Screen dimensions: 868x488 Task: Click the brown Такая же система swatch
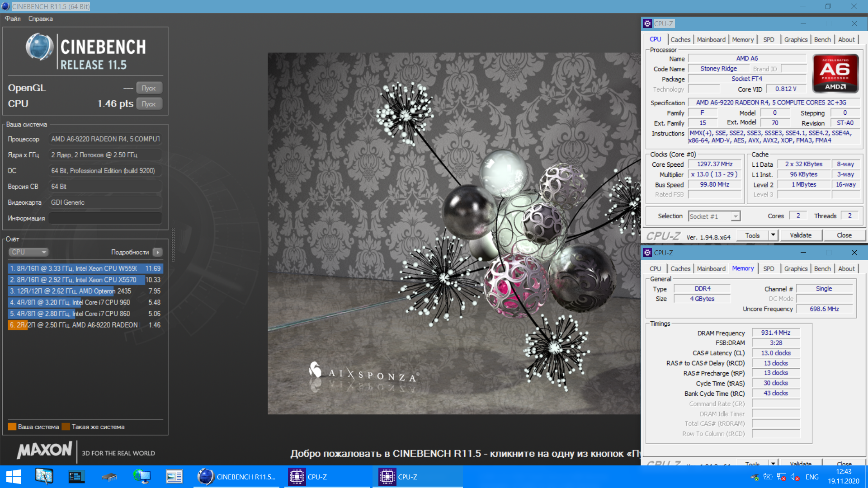(66, 427)
